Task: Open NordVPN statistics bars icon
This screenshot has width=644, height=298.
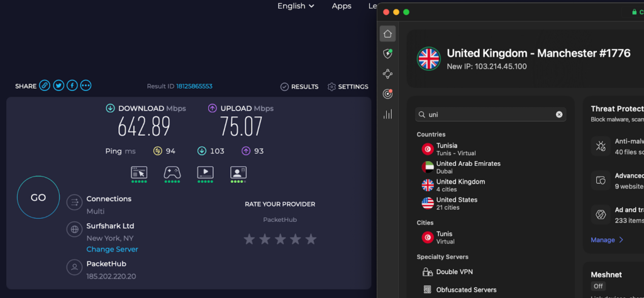Action: click(387, 114)
